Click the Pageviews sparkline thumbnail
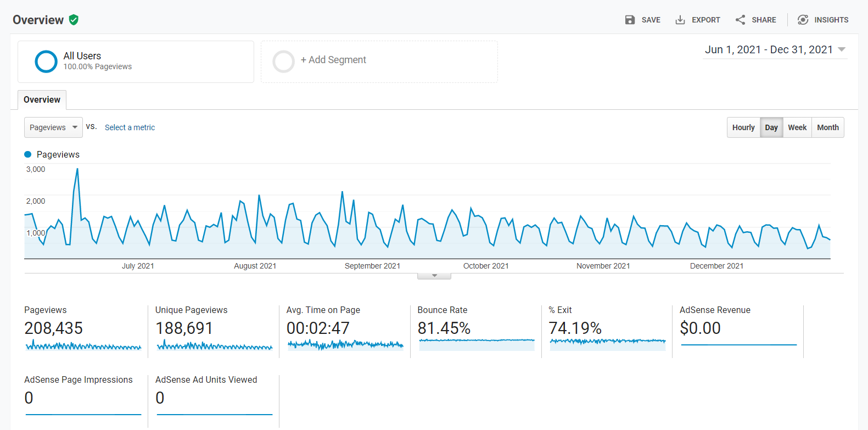The image size is (868, 430). coord(83,345)
